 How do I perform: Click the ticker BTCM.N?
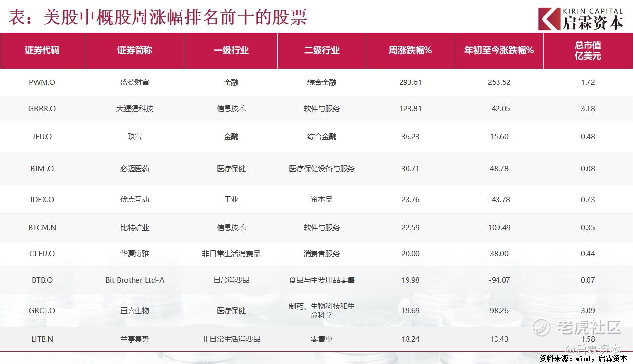[42, 227]
